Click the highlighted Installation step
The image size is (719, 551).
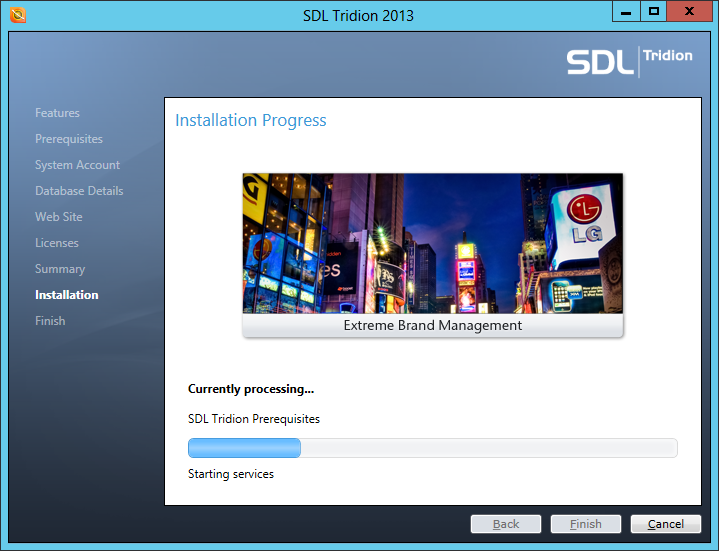67,295
